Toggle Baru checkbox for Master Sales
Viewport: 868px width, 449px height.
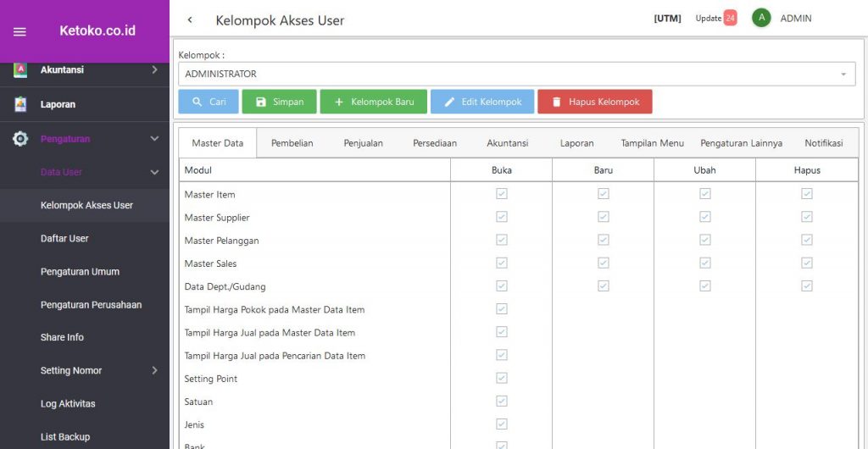[x=604, y=263]
